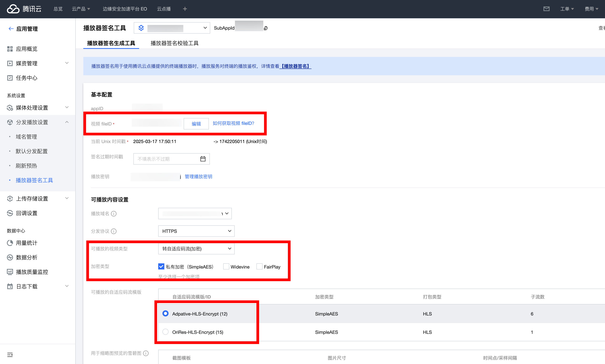Open calendar picker for signature expiry
Viewport: 605px width, 364px height.
(203, 159)
